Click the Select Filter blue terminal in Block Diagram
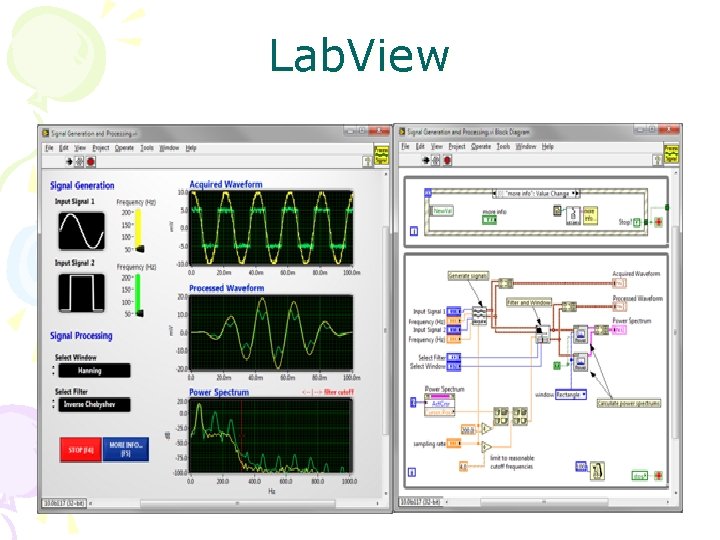720x540 pixels. point(453,357)
